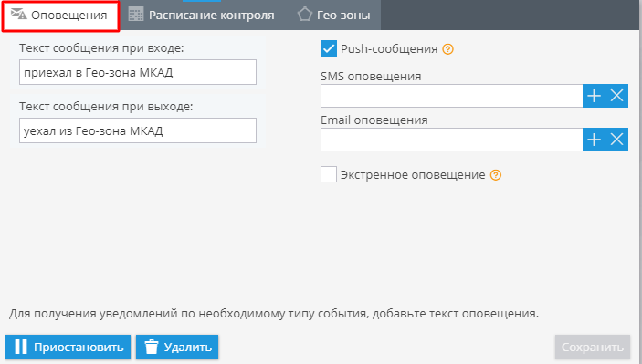Click the 'Текст сообщения при входе:' label
This screenshot has height=364, width=642.
click(x=101, y=47)
